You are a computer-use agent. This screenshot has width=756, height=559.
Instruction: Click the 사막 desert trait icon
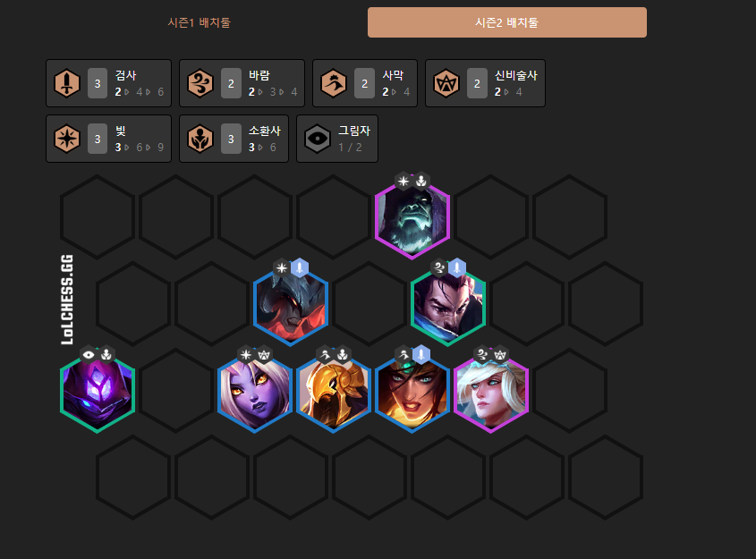[x=334, y=83]
